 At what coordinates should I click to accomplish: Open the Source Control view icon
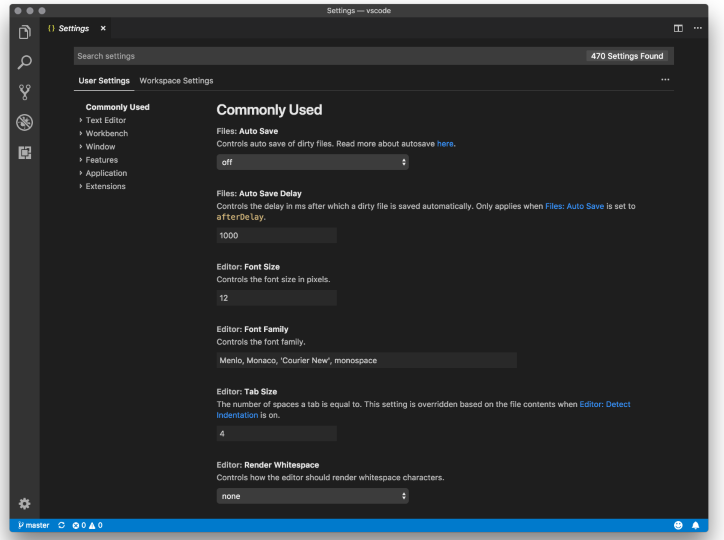click(x=25, y=92)
